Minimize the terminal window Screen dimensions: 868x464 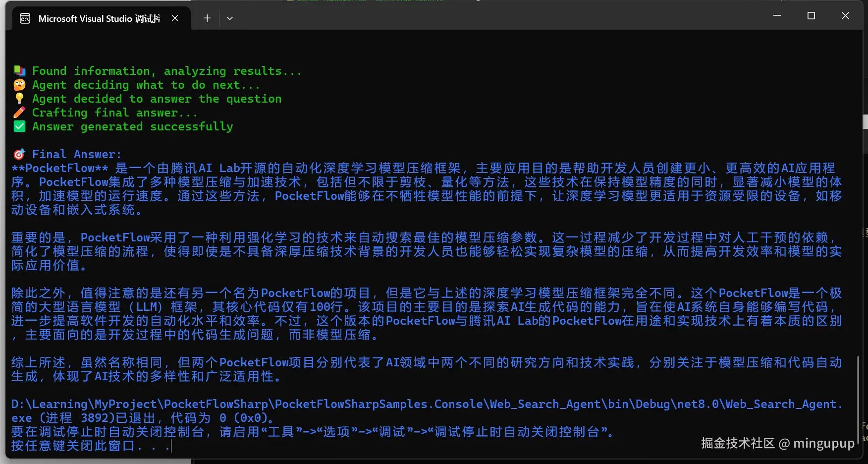(776, 15)
